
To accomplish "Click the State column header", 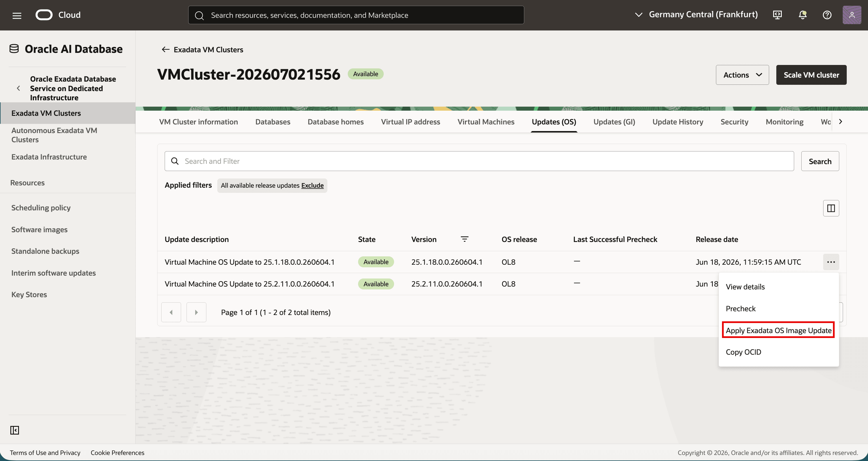I will pyautogui.click(x=366, y=239).
